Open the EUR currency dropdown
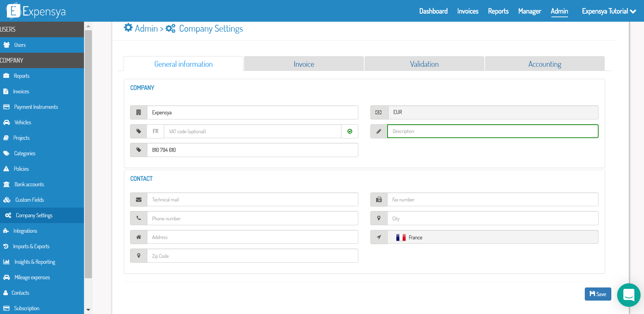This screenshot has height=314, width=644. [x=493, y=112]
